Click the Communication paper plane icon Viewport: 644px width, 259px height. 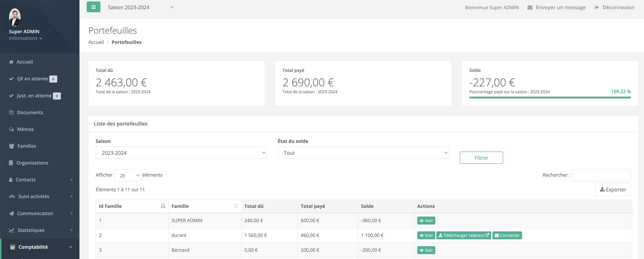coord(11,213)
